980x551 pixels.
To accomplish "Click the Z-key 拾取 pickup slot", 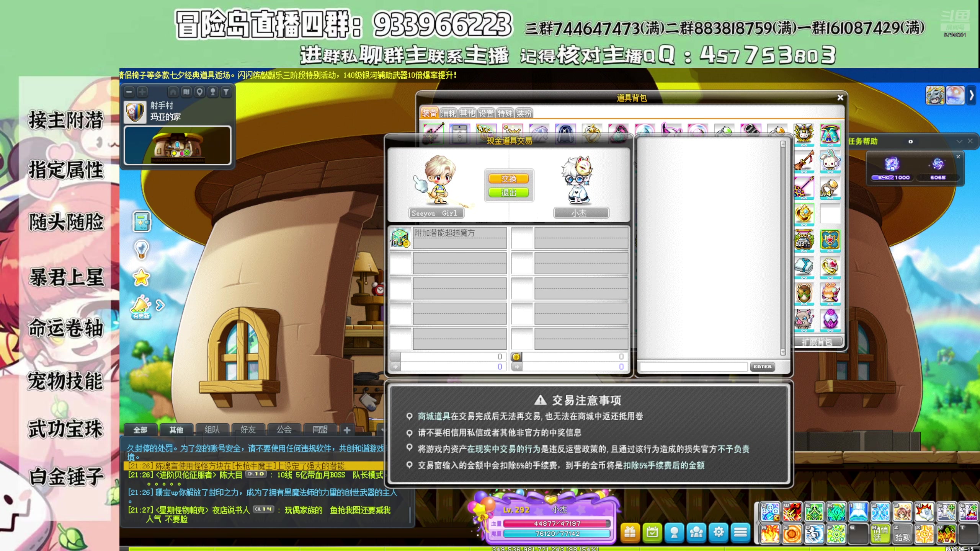I will 903,534.
